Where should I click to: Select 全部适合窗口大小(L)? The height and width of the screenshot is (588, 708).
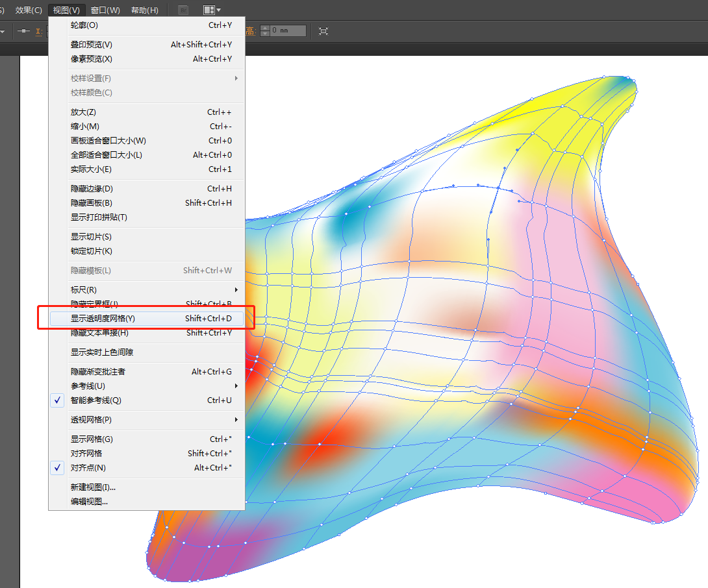click(x=147, y=154)
